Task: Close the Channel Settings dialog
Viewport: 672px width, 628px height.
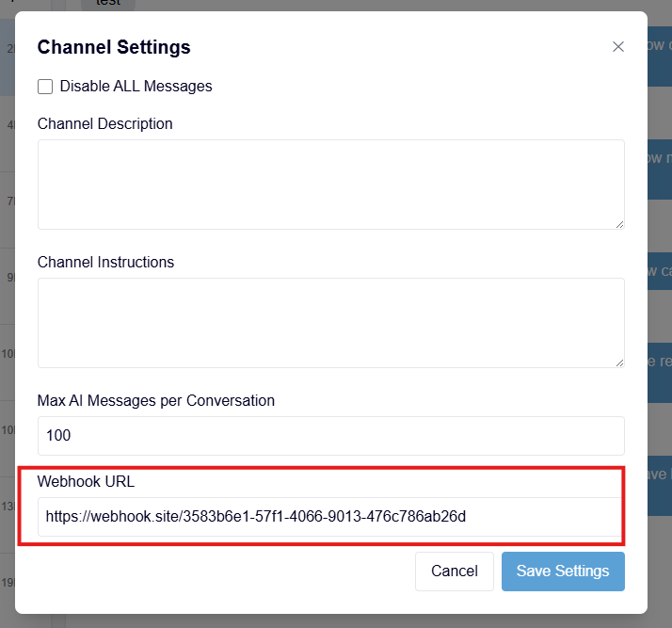Action: click(x=617, y=47)
